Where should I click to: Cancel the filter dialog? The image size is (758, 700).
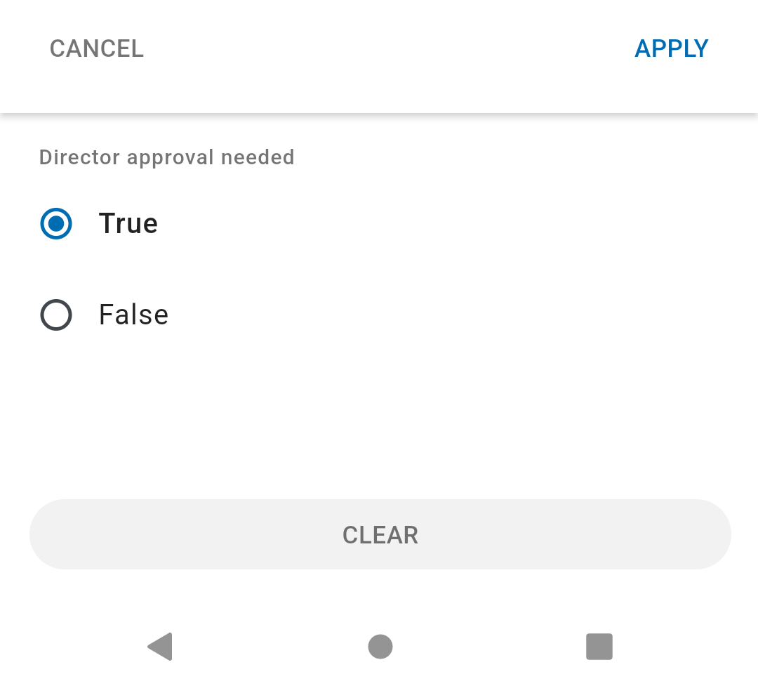point(97,49)
